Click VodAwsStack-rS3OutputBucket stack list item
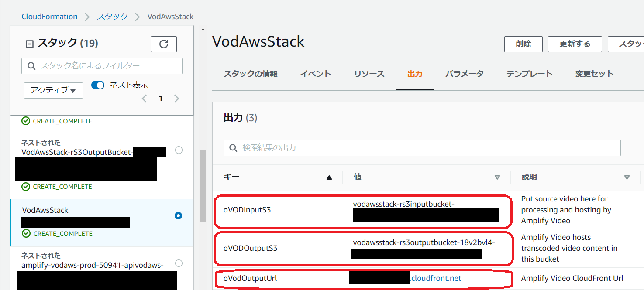 coord(102,166)
